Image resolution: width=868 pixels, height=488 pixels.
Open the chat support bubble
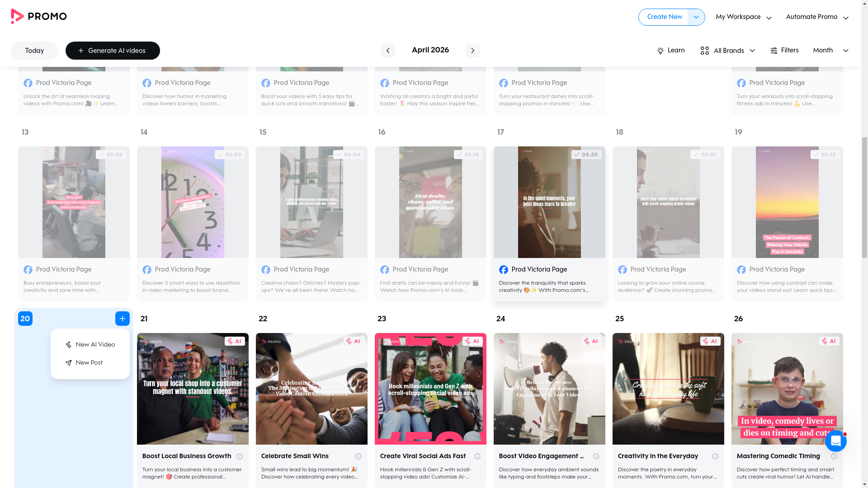(x=835, y=441)
